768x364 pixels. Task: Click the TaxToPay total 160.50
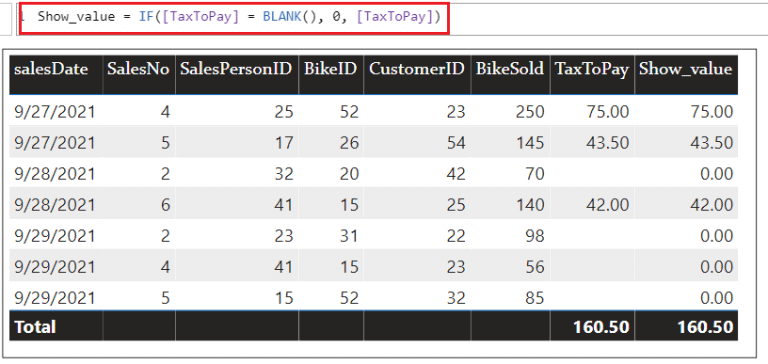(600, 327)
